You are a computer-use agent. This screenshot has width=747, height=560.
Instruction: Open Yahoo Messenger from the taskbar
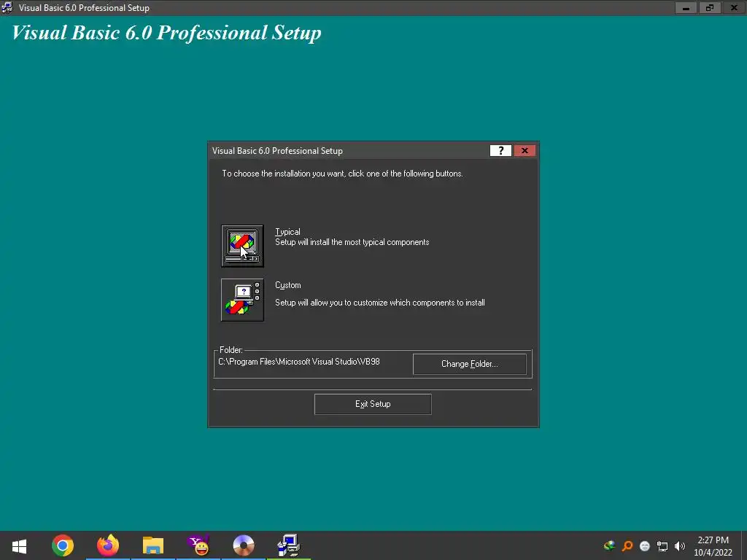[198, 545]
